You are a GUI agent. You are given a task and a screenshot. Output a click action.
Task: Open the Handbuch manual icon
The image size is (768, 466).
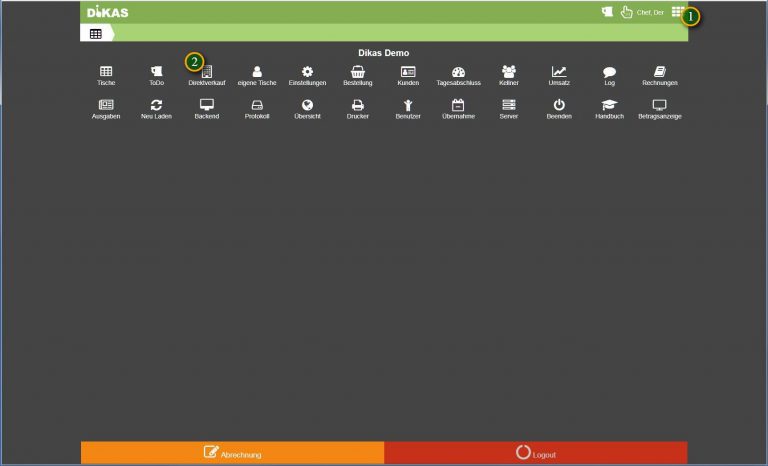click(x=609, y=105)
